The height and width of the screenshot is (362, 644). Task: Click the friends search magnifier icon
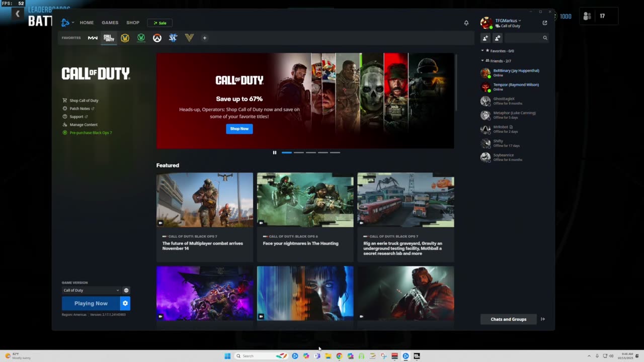pos(545,38)
